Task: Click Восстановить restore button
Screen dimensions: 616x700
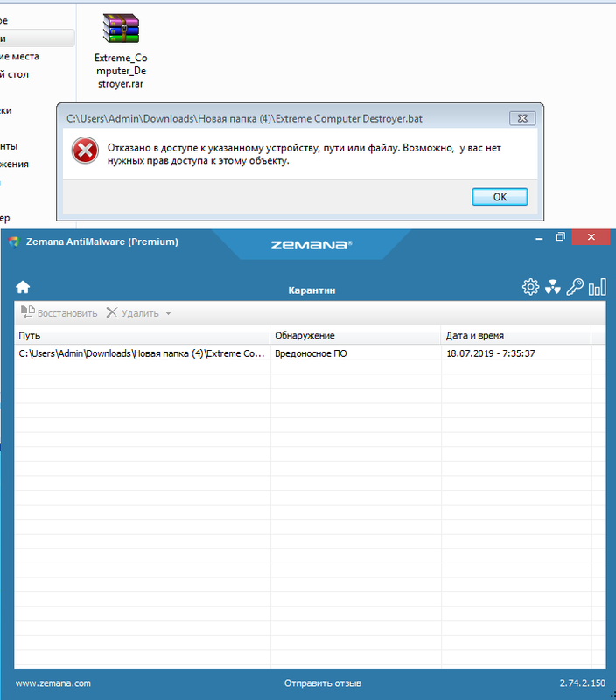Action: coord(59,313)
